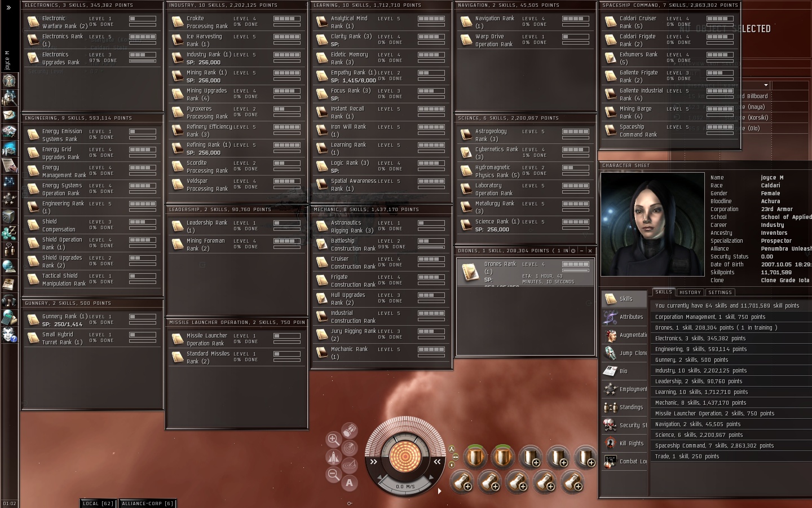The image size is (812, 508).
Task: Expand Gunnery skill group in character sheet list
Action: click(x=730, y=360)
